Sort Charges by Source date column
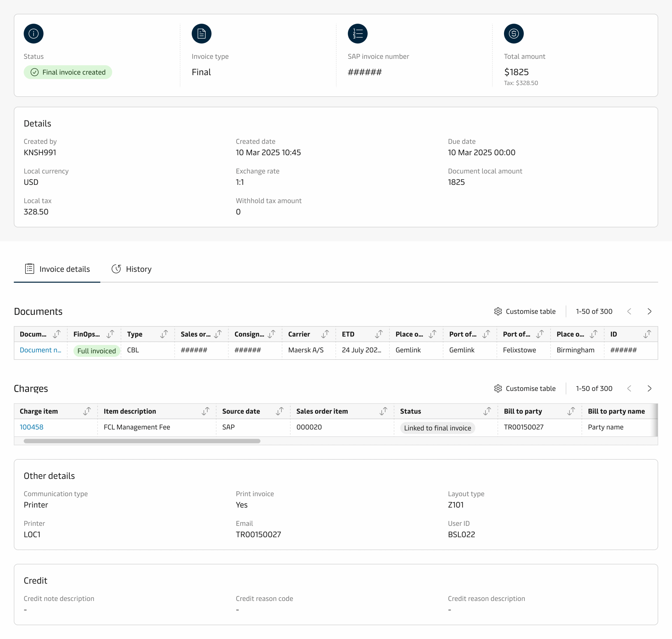 [280, 411]
